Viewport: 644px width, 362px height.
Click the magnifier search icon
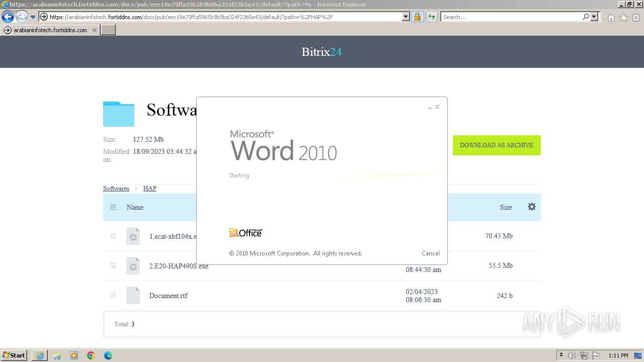click(586, 17)
